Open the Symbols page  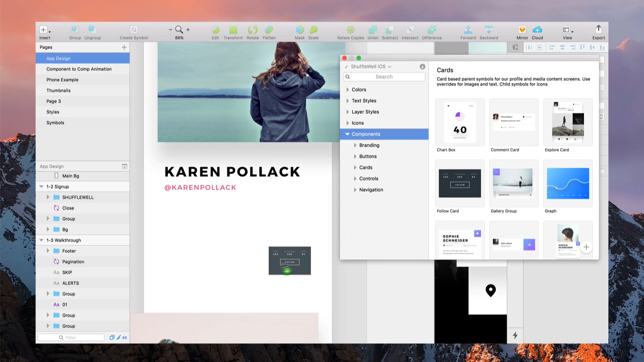pos(55,123)
